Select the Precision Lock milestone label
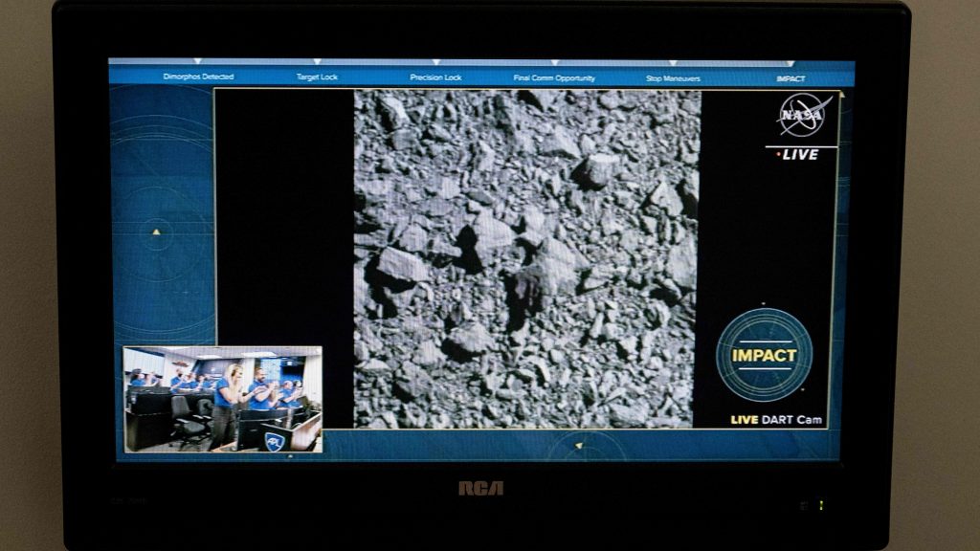The height and width of the screenshot is (551, 980). click(435, 77)
